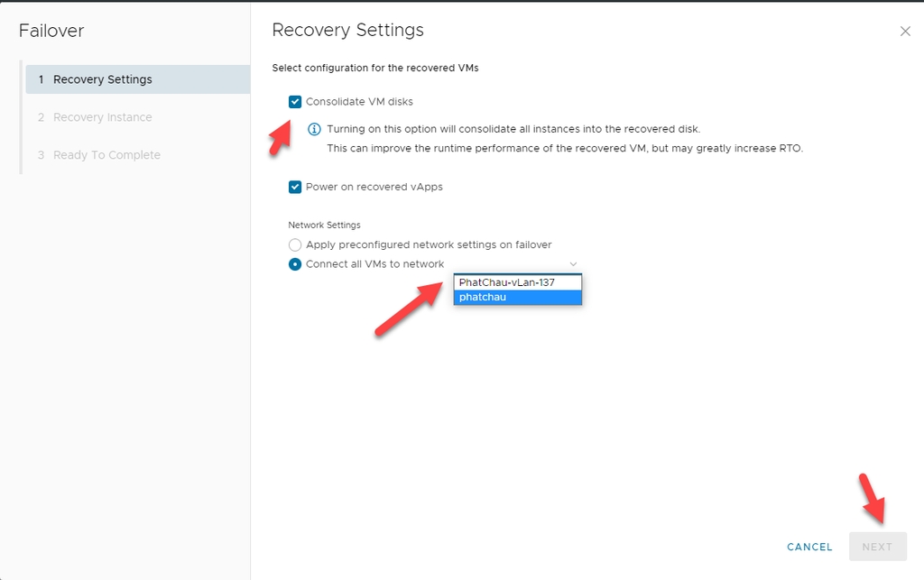Collapse the network dropdown using its chevron arrow

(x=573, y=264)
